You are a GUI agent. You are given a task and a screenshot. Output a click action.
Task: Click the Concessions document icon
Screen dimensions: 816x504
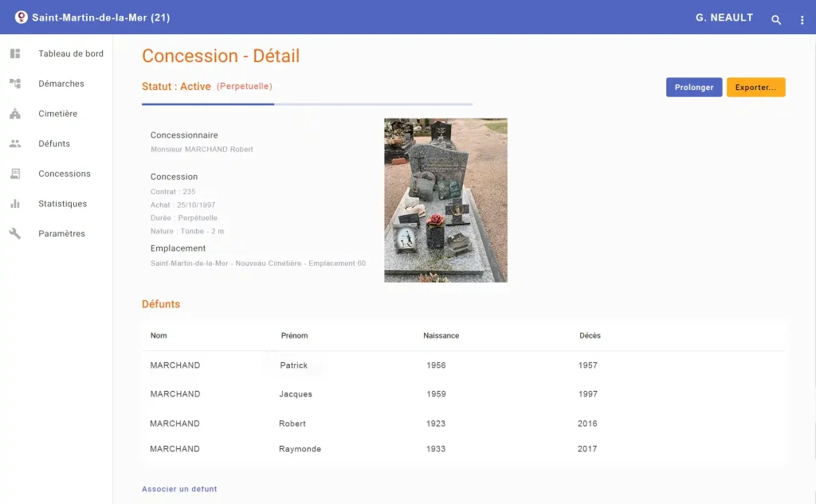click(15, 174)
